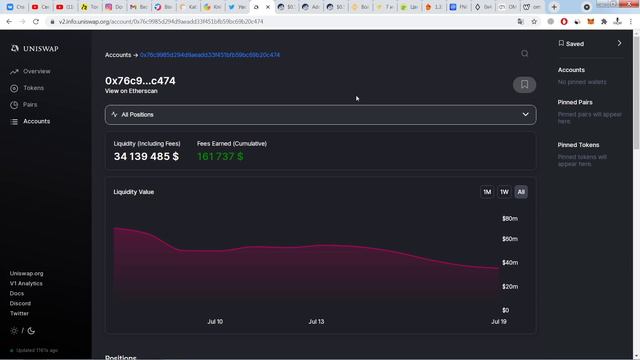The width and height of the screenshot is (640, 360).
Task: Click the page vertical scrollbar
Action: 636,92
